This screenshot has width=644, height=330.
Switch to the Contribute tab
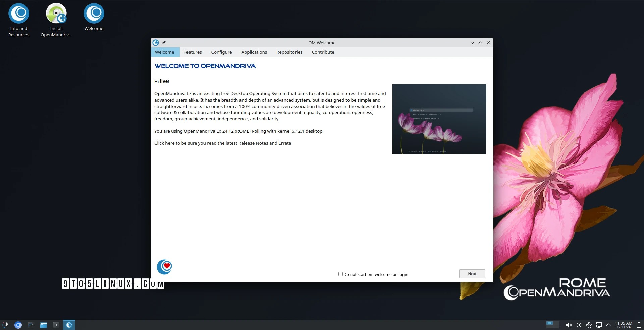pos(323,52)
